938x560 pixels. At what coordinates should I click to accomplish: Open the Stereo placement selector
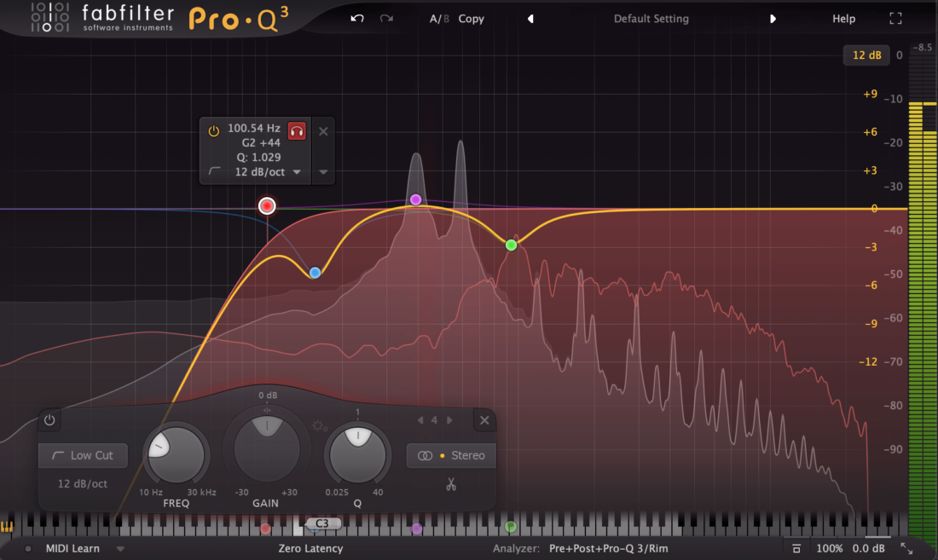451,455
